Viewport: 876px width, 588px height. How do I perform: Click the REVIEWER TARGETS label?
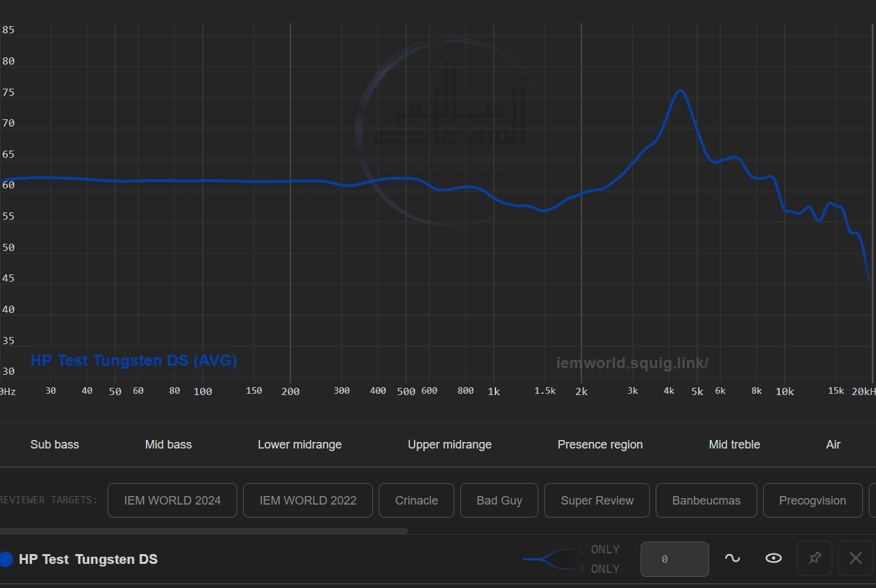48,500
